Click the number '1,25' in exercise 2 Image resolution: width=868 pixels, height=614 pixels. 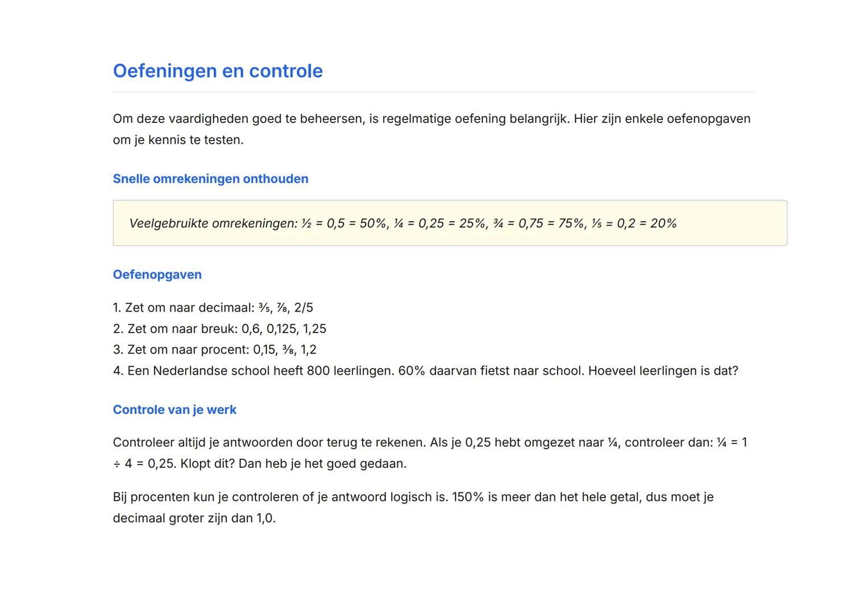point(314,329)
